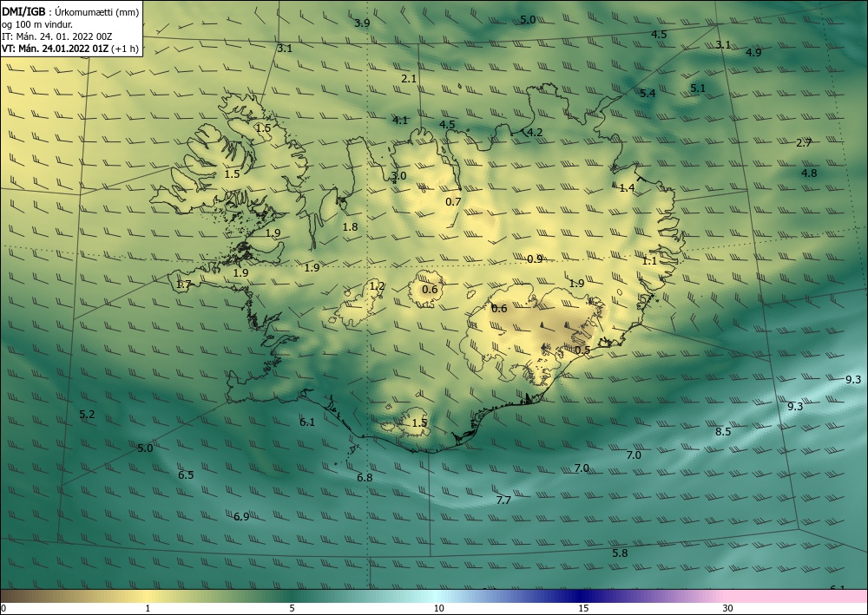Click the 3.9 precipitation value

(362, 23)
